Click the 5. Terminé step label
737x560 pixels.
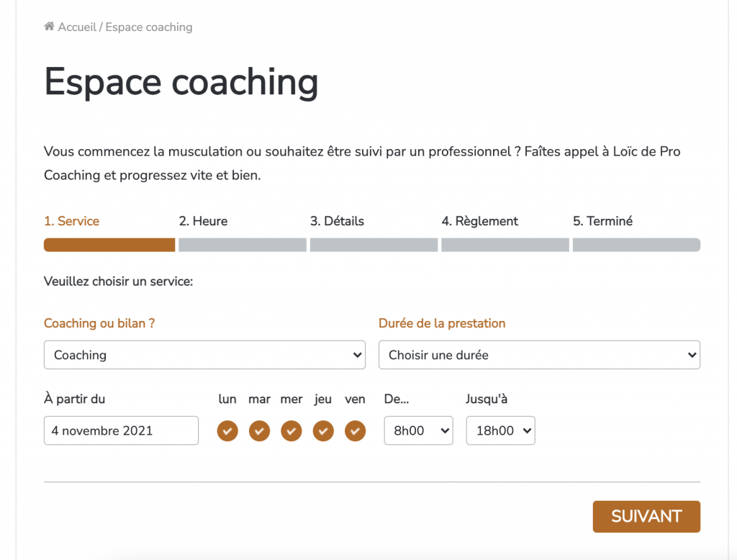(x=602, y=221)
